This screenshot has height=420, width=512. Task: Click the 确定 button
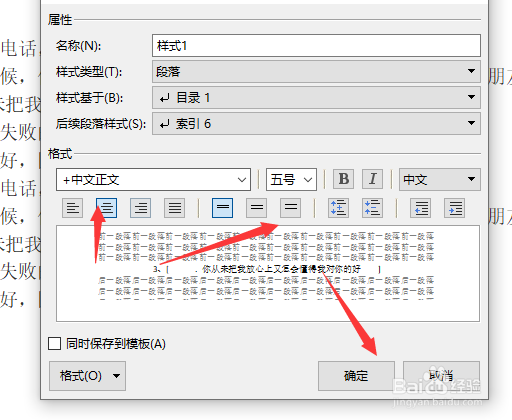pos(356,376)
